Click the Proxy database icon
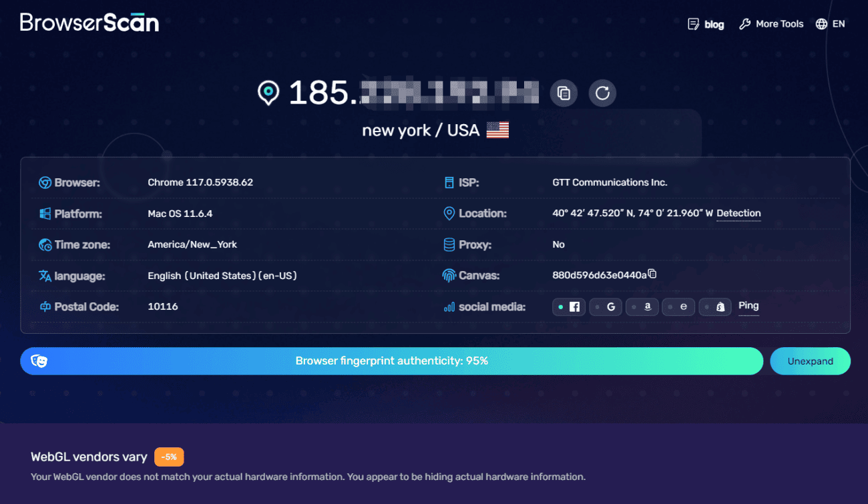The width and height of the screenshot is (868, 504). tap(449, 245)
